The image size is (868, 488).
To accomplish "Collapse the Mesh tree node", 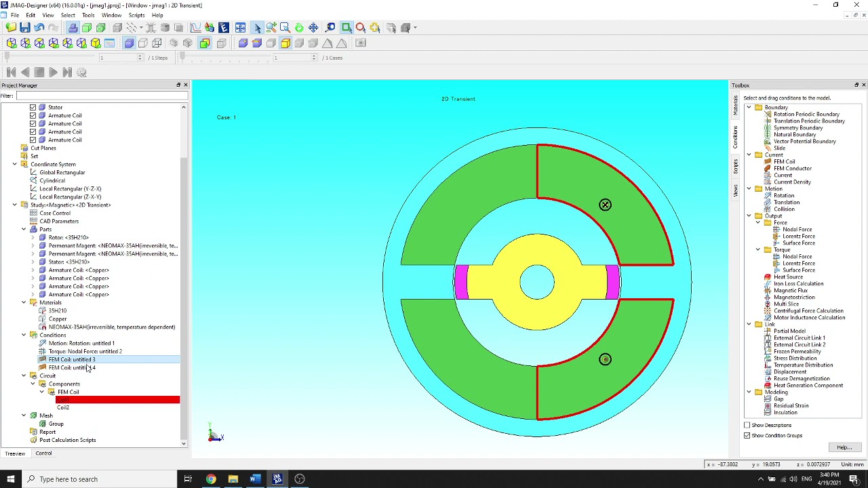I will tap(24, 415).
